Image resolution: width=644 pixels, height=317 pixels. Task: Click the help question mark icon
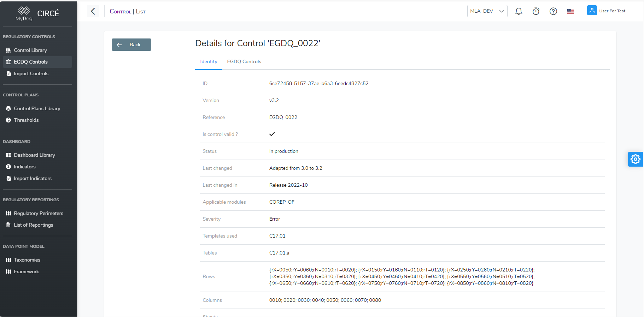click(553, 11)
